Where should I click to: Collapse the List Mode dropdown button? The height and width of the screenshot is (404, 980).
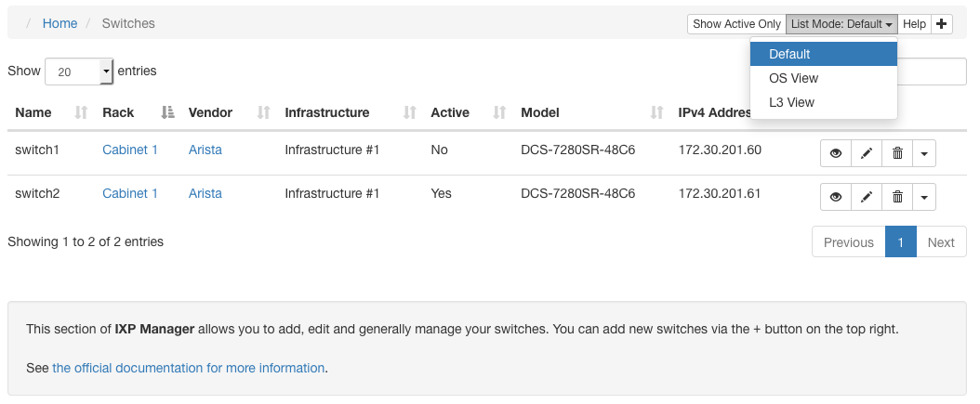pyautogui.click(x=841, y=24)
